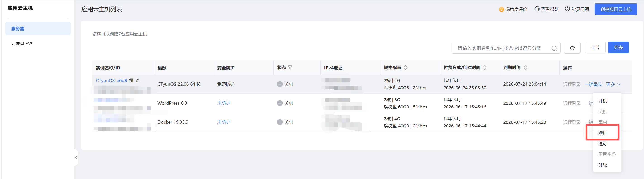Open 查看帮助 link text

pyautogui.click(x=550, y=9)
